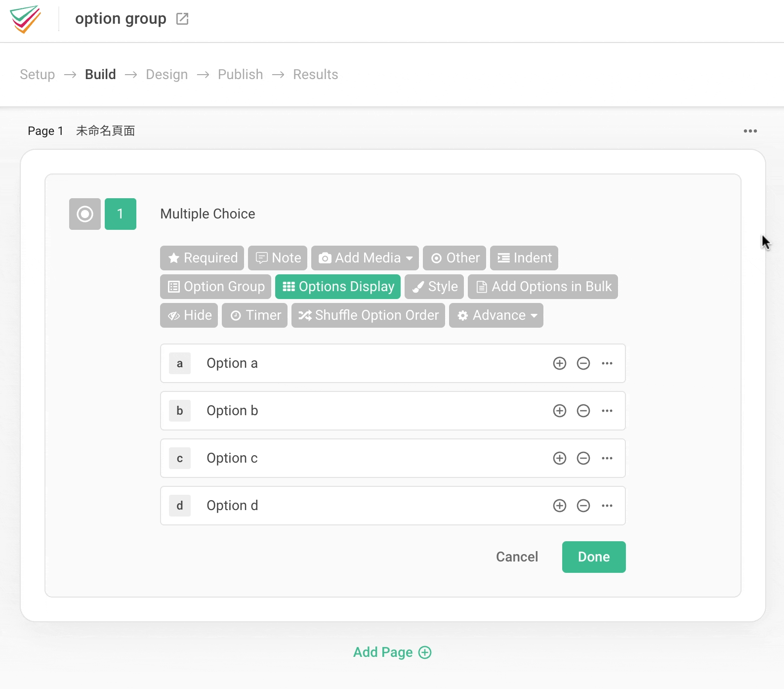Image resolution: width=784 pixels, height=689 pixels.
Task: Click the survey title 'option group'
Action: 121,19
